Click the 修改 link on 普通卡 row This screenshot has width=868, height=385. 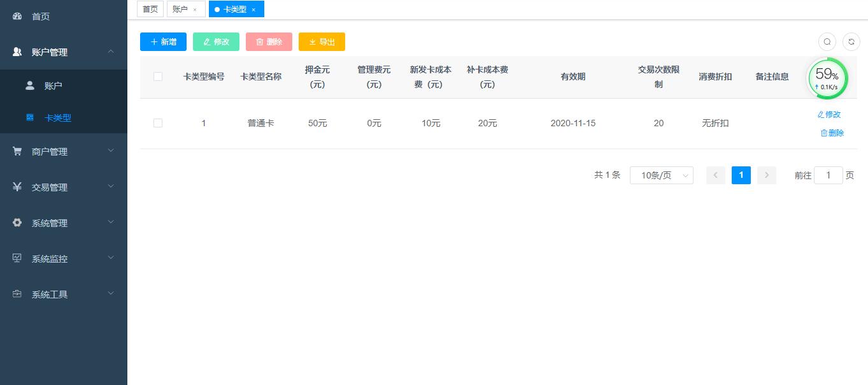point(829,113)
